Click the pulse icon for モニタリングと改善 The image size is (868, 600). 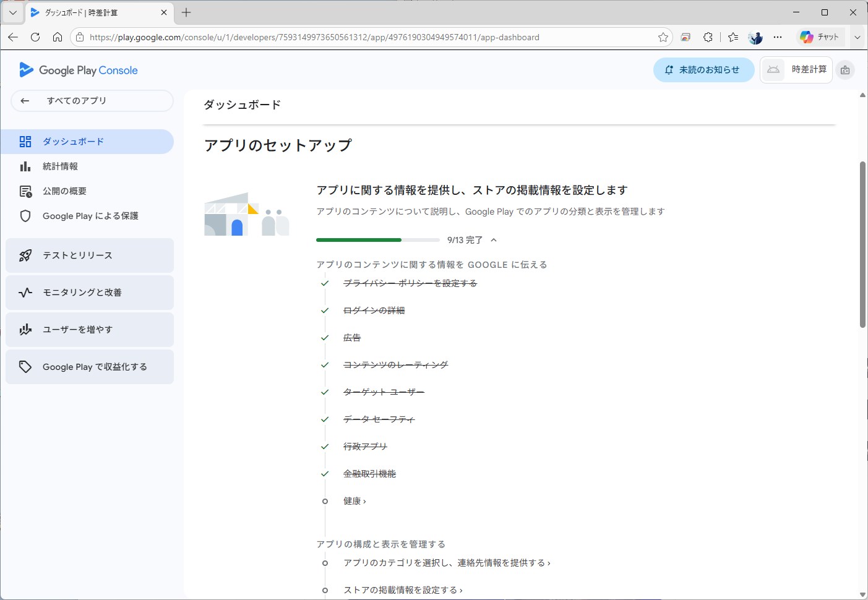tap(25, 293)
